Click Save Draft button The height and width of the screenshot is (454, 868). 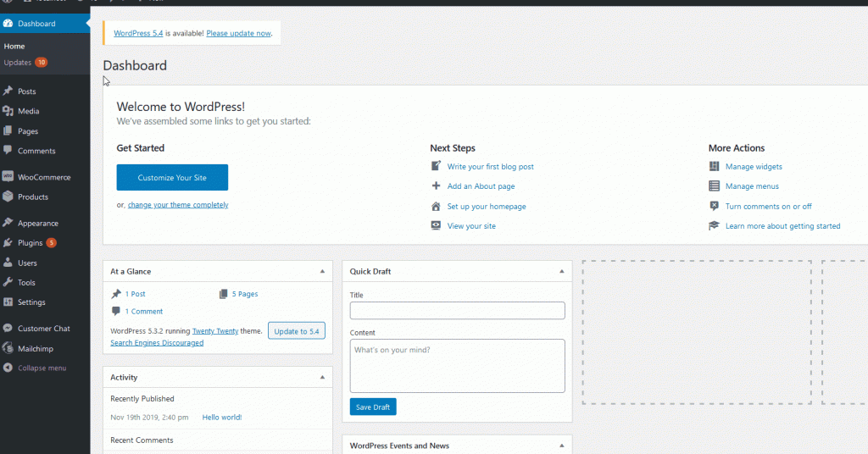pos(373,407)
